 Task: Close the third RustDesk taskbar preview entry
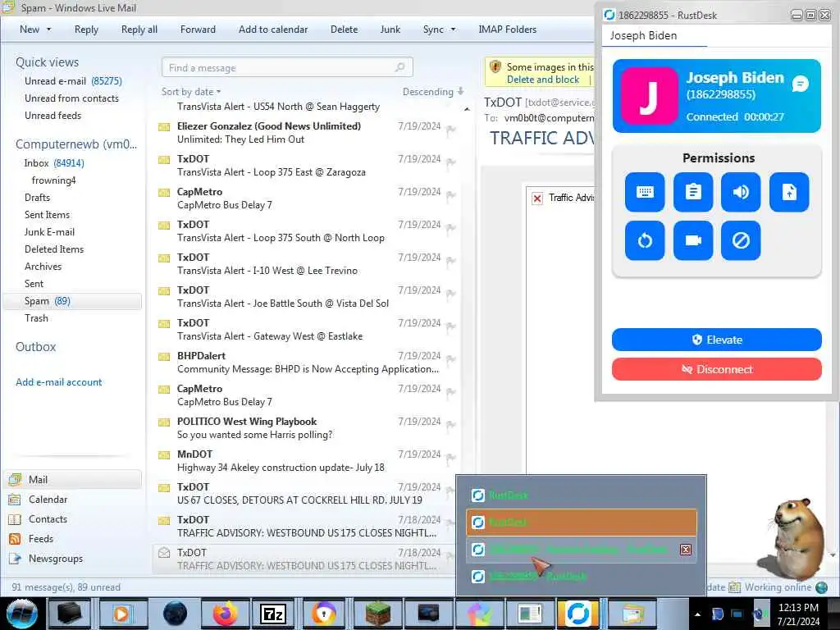point(685,550)
